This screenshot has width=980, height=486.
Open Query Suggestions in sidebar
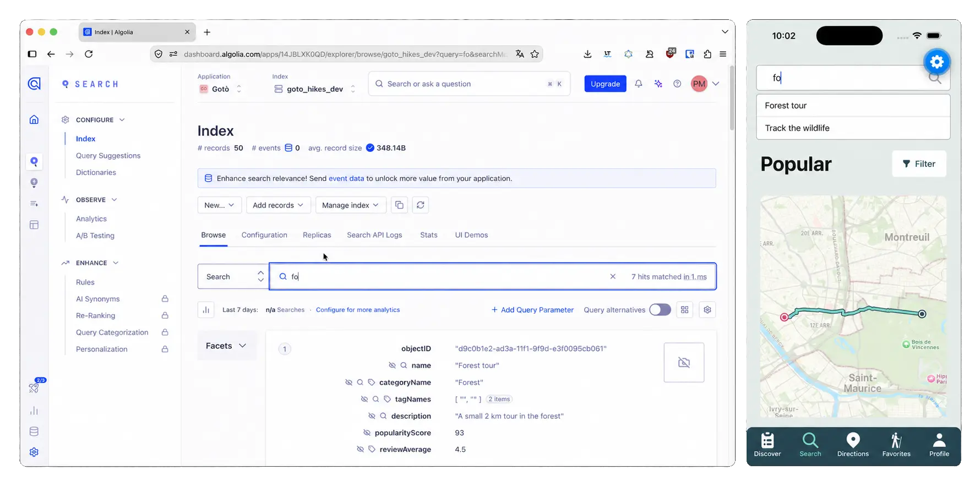[x=108, y=156]
